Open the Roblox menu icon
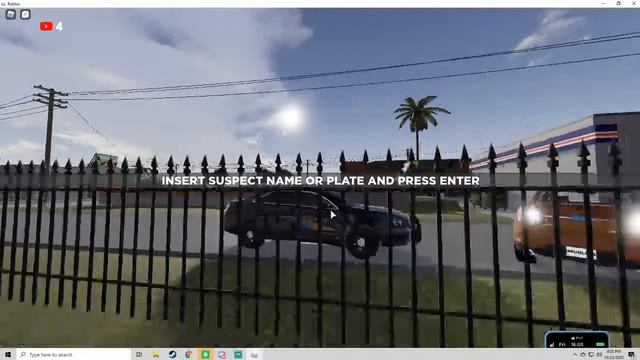Screen dimensions: 640x360 point(11,15)
